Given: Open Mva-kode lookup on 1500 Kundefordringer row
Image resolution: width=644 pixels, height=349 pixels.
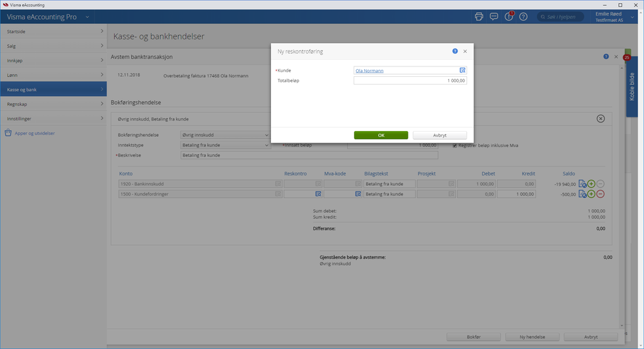Looking at the screenshot, I should point(358,194).
